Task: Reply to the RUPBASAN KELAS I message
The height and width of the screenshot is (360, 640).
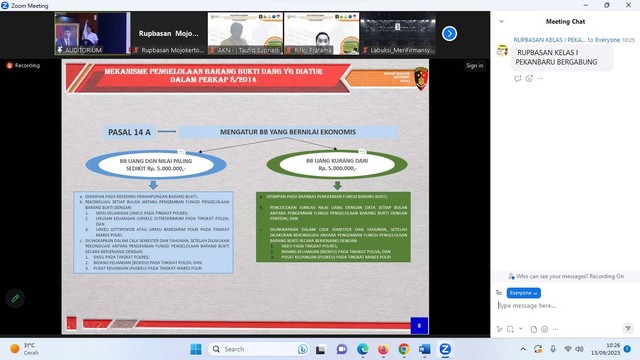Action: pos(518,78)
